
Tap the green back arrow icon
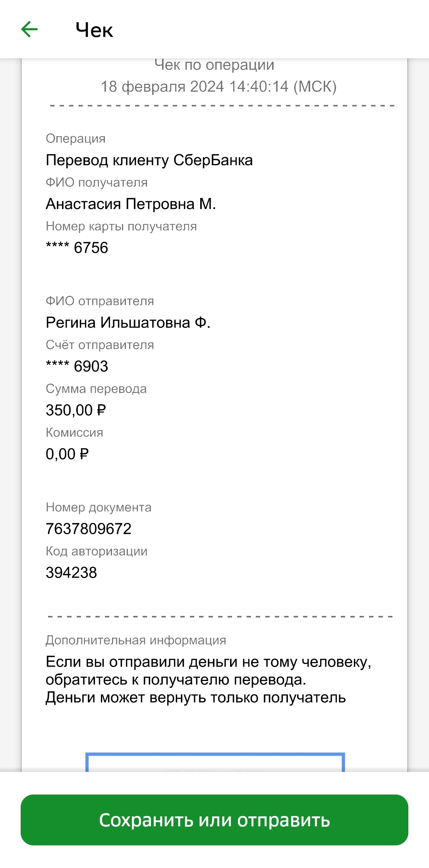click(x=29, y=29)
